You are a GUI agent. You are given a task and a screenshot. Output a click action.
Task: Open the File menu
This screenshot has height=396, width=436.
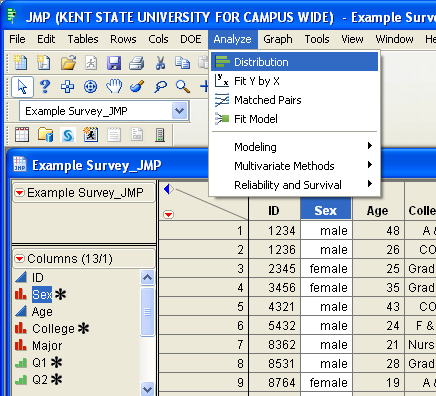(17, 39)
